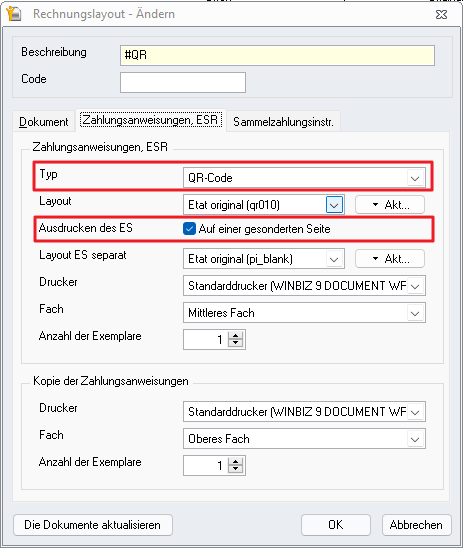Screen dimensions: 463x549
Task: Open the Typ dropdown showing QR-Code
Action: click(x=304, y=178)
